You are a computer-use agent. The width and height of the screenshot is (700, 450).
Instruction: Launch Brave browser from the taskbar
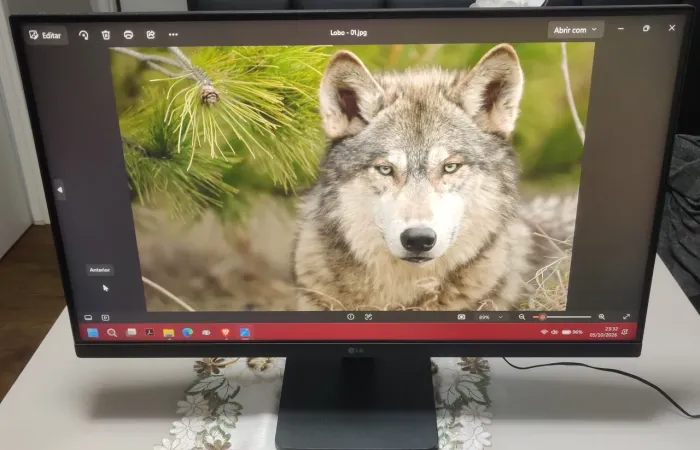pos(225,332)
